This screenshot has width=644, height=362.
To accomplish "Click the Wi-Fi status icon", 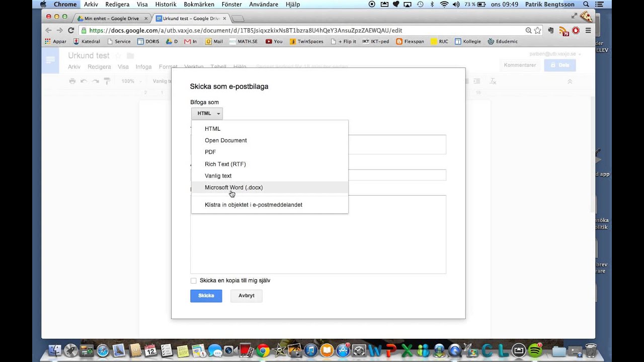I will 444,5.
